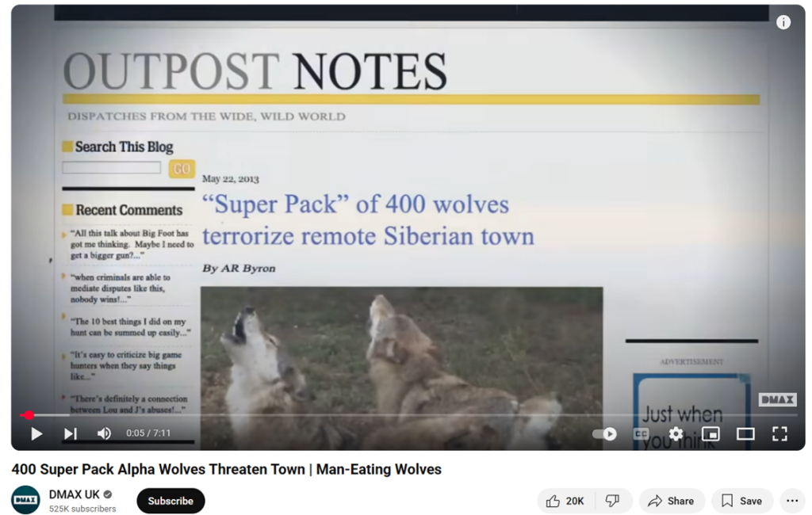Skip to the next video
This screenshot has height=515, width=812.
[70, 433]
